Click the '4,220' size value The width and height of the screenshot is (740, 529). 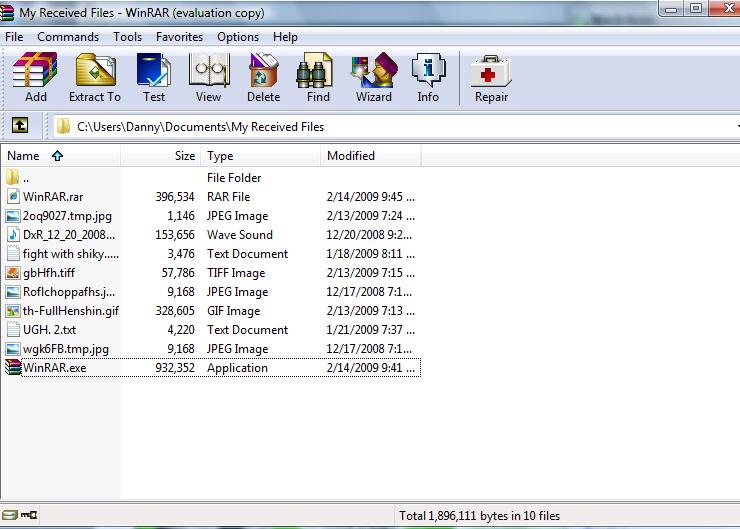(x=181, y=330)
